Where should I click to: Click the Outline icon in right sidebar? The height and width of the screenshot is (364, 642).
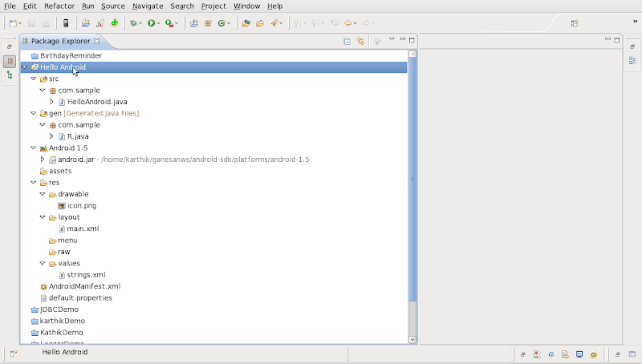point(632,61)
